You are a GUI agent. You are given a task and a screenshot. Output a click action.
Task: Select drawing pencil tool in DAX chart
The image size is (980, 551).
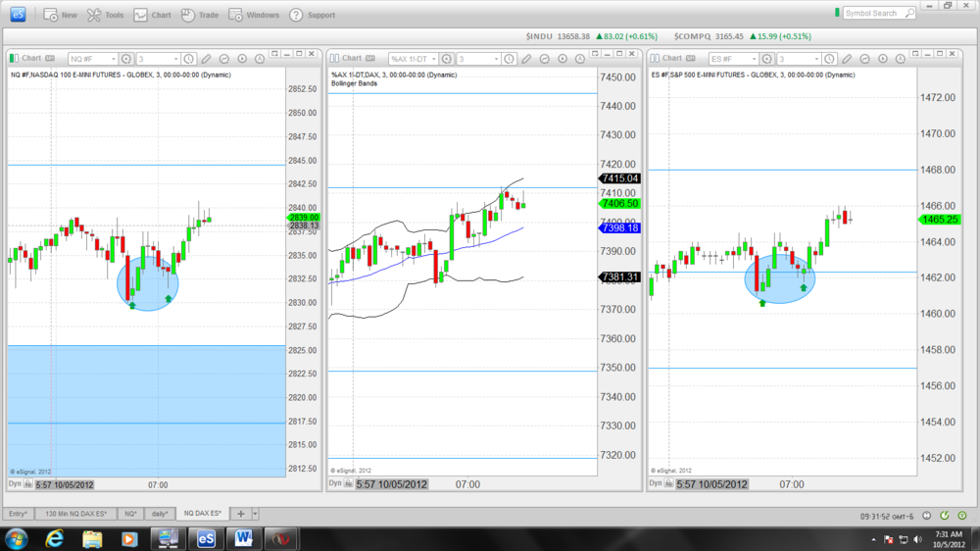point(527,59)
